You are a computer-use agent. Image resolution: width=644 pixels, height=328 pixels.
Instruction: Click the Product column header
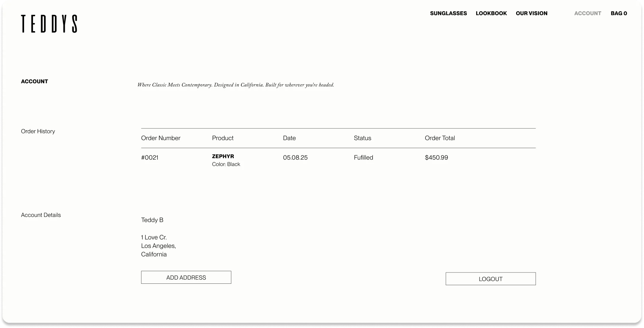tap(223, 138)
